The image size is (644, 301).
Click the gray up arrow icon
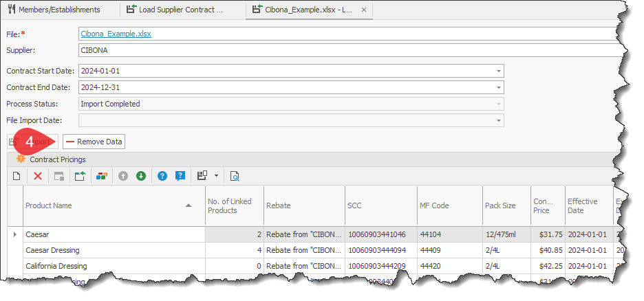pyautogui.click(x=123, y=176)
